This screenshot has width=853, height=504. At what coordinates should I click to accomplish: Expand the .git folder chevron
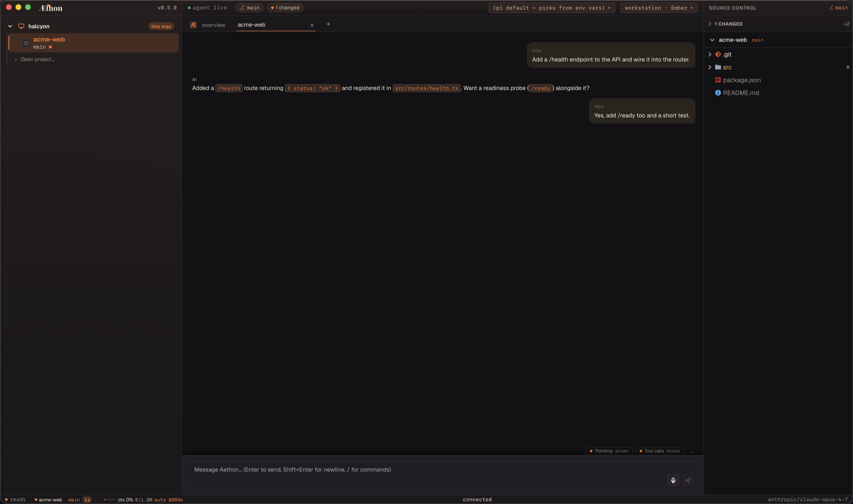click(709, 54)
